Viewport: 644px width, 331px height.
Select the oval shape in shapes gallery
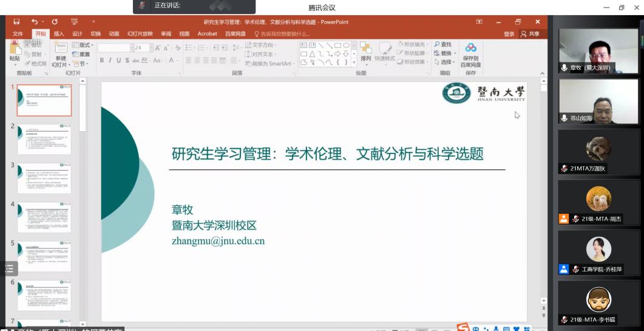pyautogui.click(x=346, y=45)
